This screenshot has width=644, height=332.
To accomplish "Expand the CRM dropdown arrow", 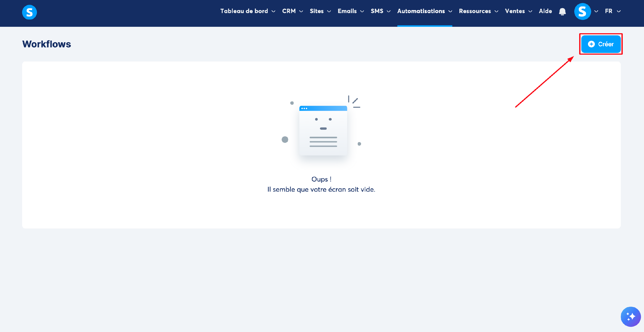I will pos(301,12).
